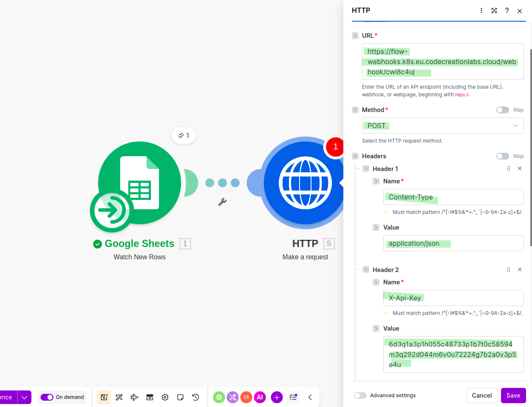Turn on Advanced settings toggle
Image resolution: width=532 pixels, height=407 pixels.
(x=360, y=396)
